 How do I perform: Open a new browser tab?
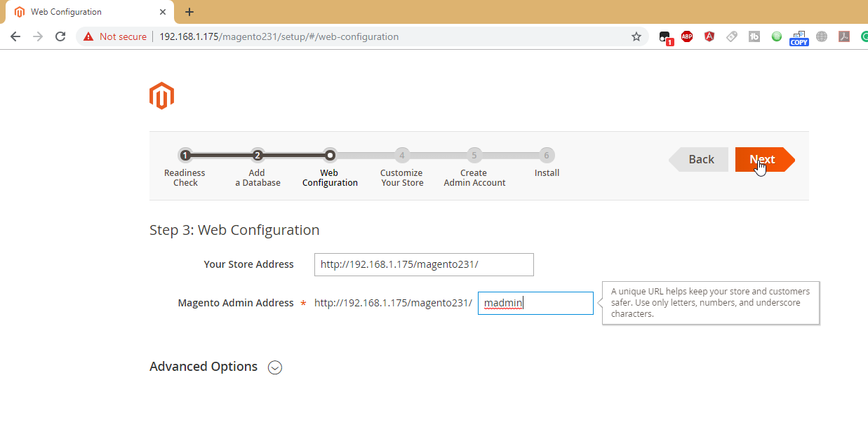click(x=189, y=12)
